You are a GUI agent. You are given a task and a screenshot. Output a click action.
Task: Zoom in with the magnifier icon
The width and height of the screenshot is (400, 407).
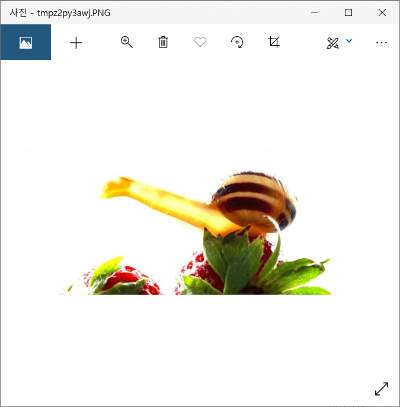click(x=127, y=42)
